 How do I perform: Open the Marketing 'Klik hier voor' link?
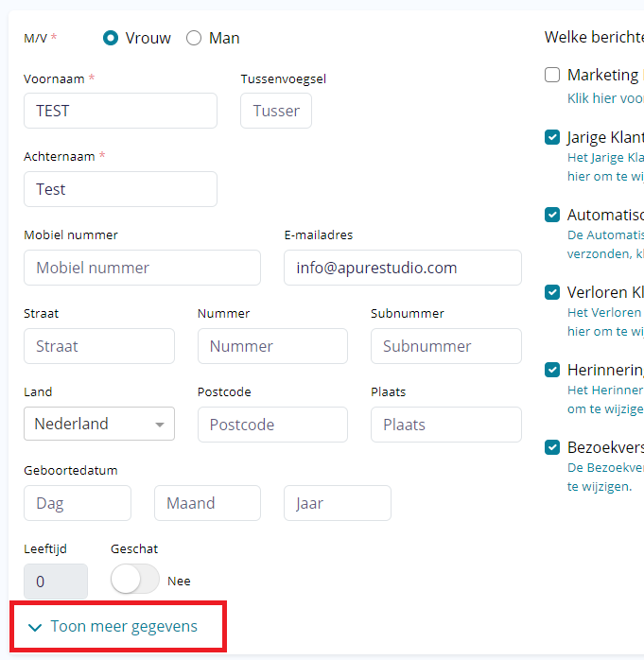(605, 97)
